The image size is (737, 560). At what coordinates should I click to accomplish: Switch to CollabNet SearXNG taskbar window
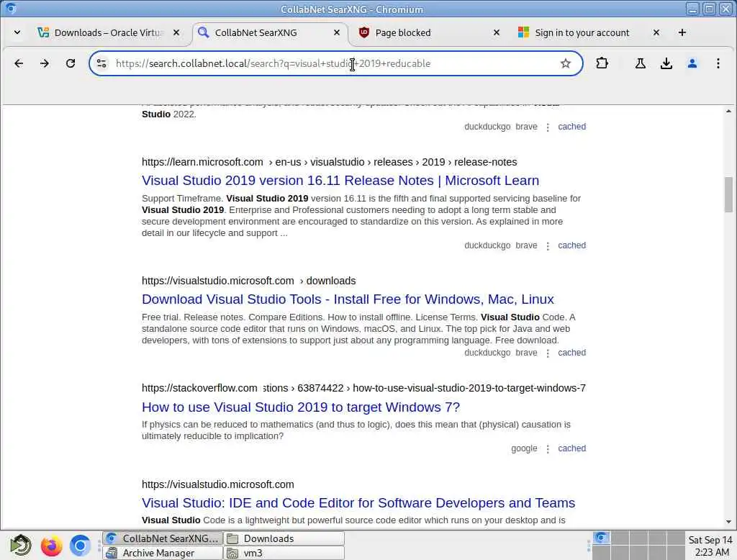point(163,538)
